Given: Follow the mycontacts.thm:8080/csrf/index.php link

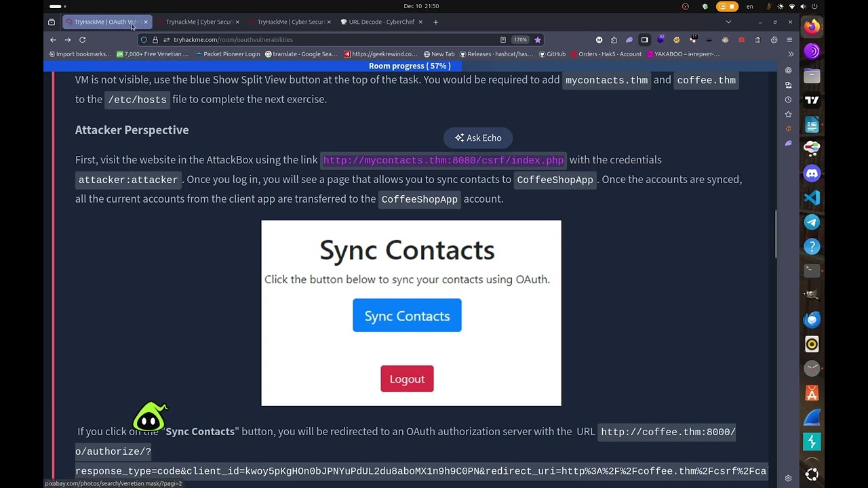Looking at the screenshot, I should (443, 161).
